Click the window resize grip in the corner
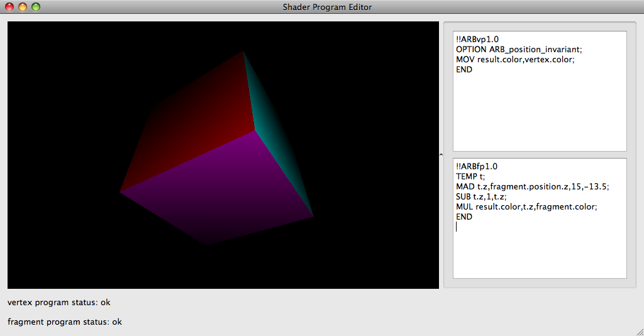Image resolution: width=644 pixels, height=336 pixels. pos(638,330)
